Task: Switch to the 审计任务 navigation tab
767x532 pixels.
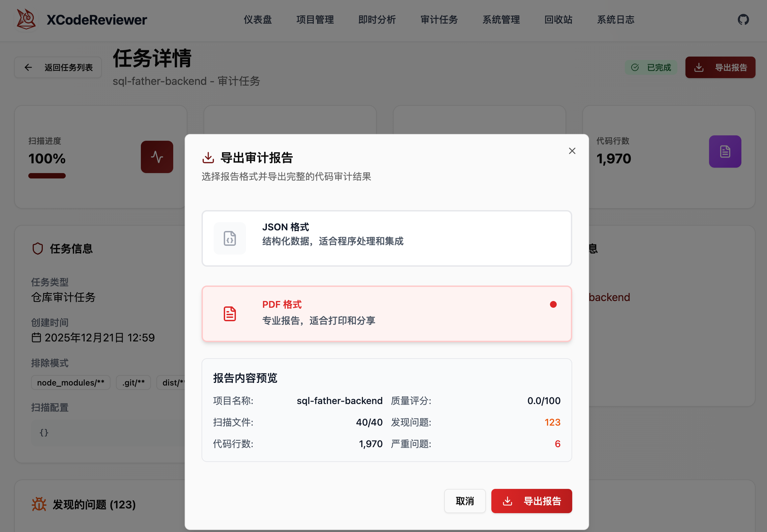Action: coord(439,20)
